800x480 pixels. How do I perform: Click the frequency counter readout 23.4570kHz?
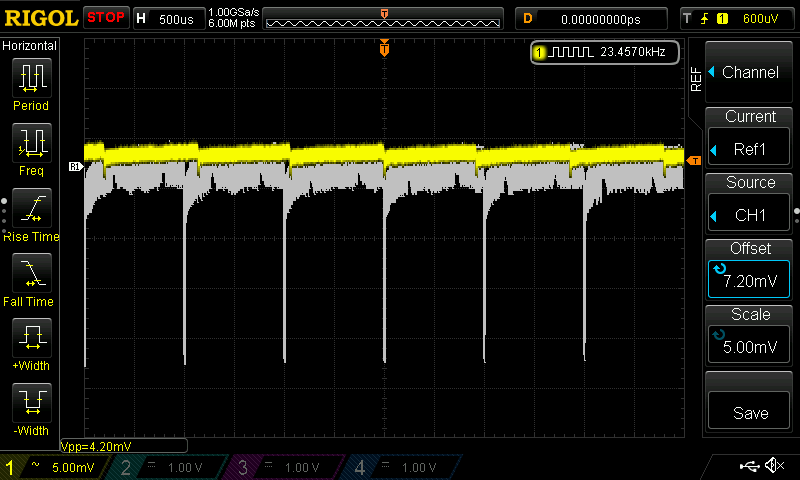tap(633, 52)
